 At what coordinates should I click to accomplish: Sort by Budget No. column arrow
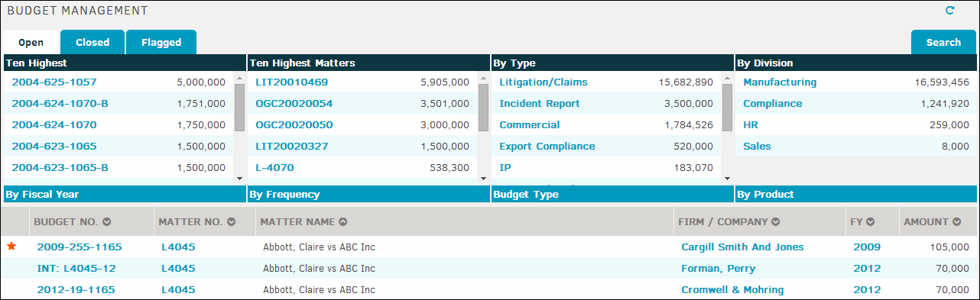(107, 222)
